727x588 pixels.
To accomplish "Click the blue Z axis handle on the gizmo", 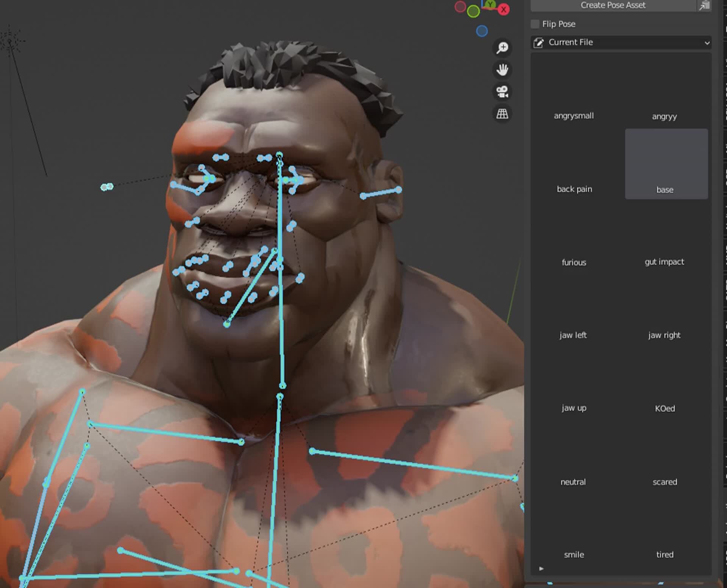I will (x=482, y=31).
